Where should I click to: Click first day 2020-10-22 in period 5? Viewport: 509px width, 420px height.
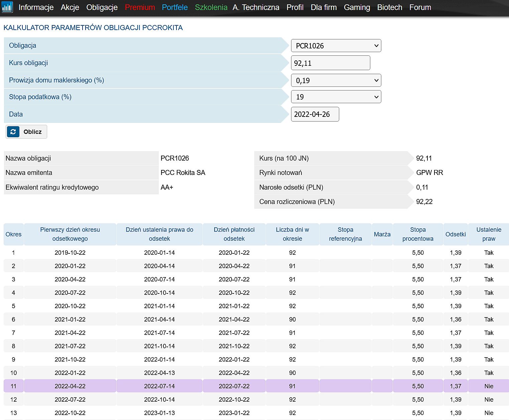point(70,306)
